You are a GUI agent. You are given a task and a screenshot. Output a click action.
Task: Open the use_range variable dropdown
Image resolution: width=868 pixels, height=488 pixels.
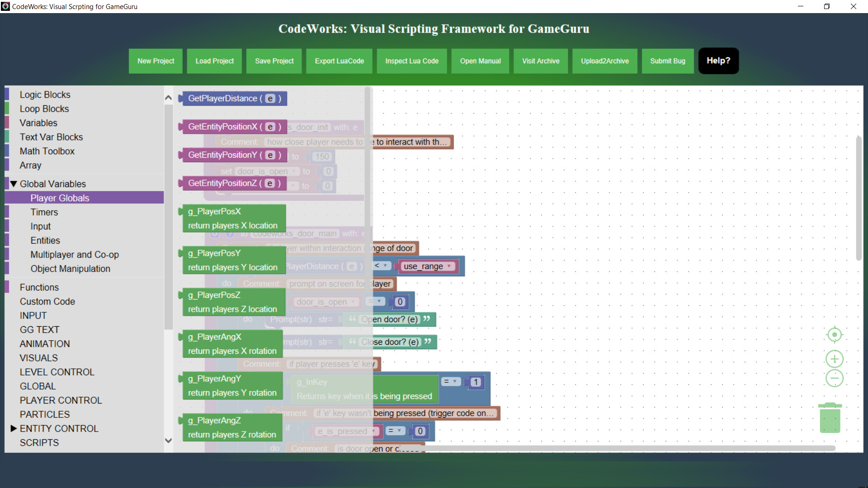[x=450, y=267]
